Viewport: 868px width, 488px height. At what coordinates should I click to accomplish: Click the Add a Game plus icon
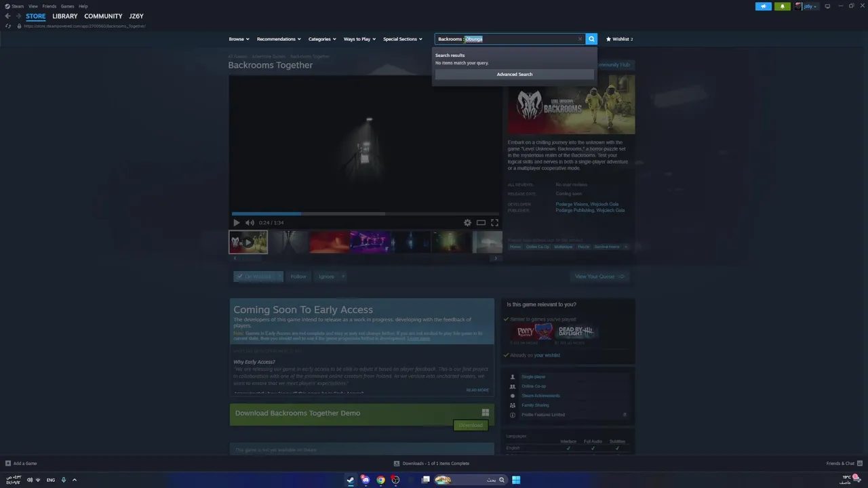[x=8, y=464]
